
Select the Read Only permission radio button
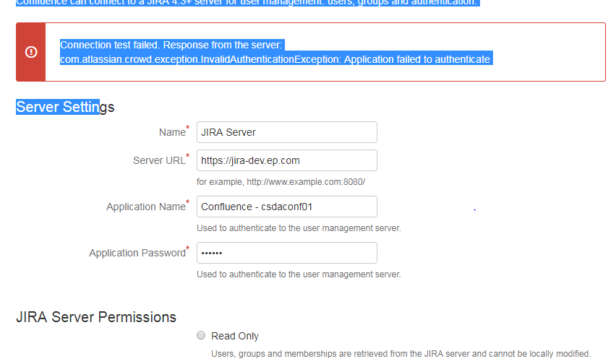pos(201,335)
